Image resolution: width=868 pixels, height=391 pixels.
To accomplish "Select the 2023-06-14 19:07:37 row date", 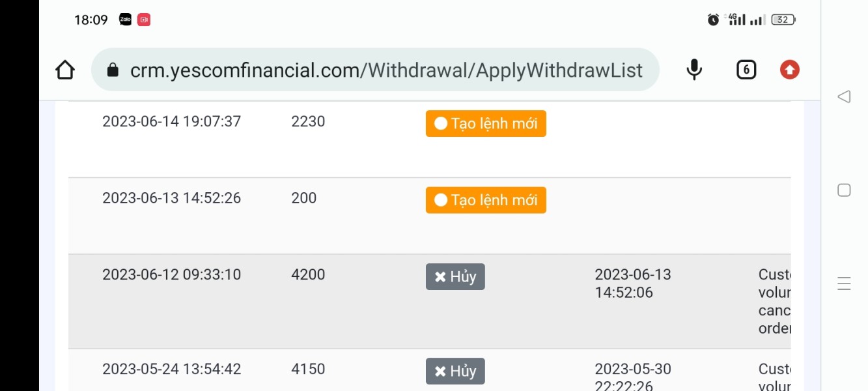I will (x=172, y=122).
